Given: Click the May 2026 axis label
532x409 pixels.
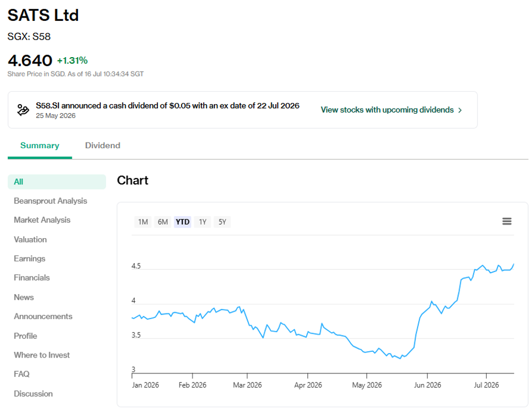Looking at the screenshot, I should click(367, 385).
